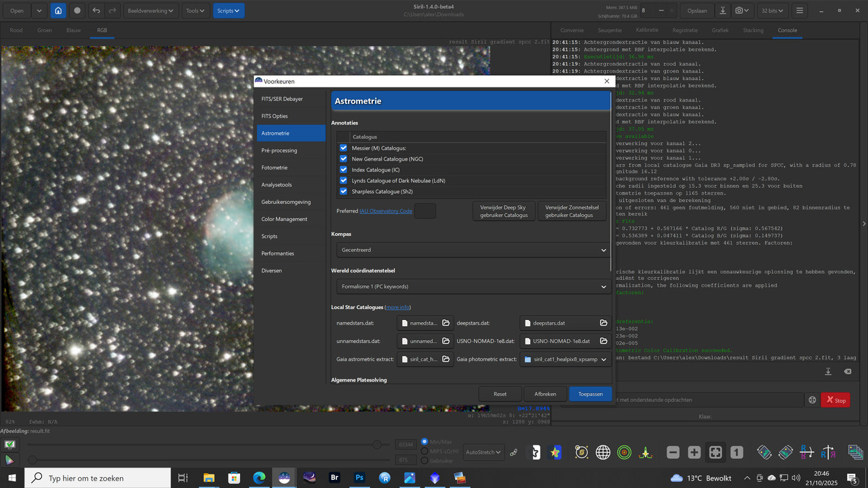The width and height of the screenshot is (868, 488).
Task: Click the home icon in the top toolbar
Action: pyautogui.click(x=58, y=11)
